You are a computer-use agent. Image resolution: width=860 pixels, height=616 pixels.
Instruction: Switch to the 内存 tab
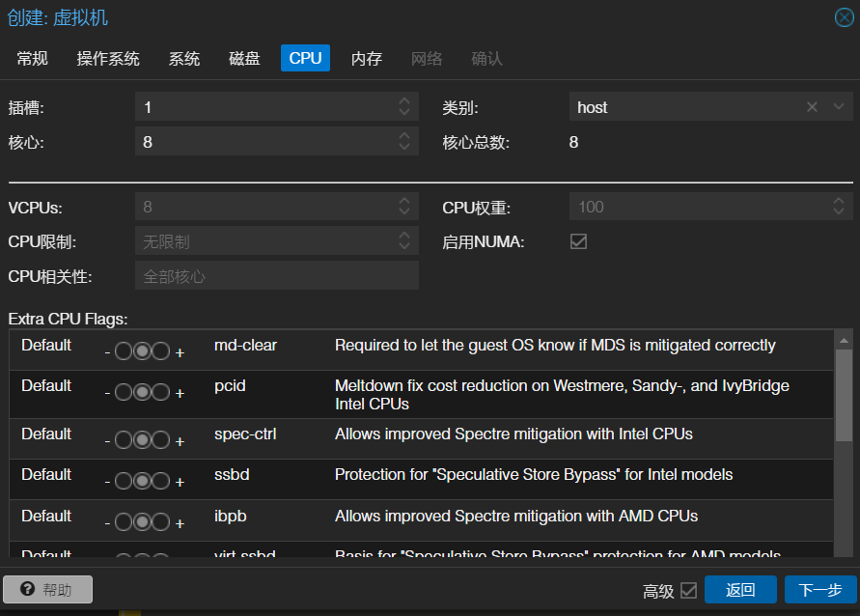[367, 58]
